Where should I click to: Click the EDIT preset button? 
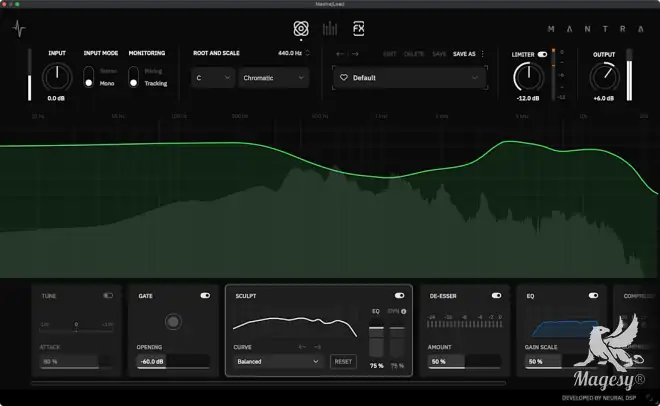coord(390,54)
